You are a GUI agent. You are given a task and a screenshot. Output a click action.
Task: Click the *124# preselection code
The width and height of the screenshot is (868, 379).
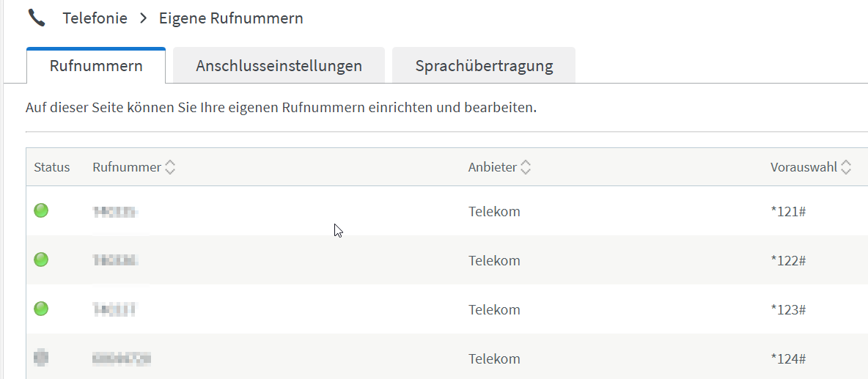[x=788, y=358]
